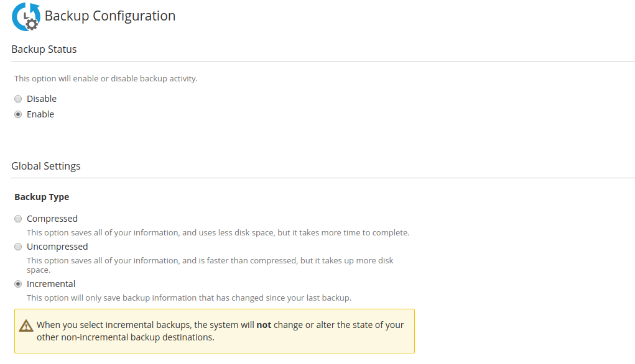Choose the Uncompressed backup type radio button

[x=18, y=247]
